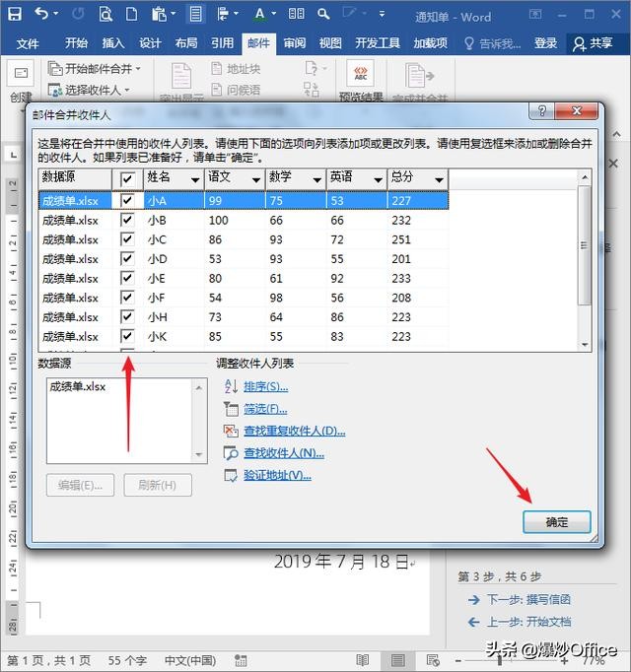631x672 pixels.
Task: Uncheck the checkbox for recipient 小D
Action: point(127,259)
